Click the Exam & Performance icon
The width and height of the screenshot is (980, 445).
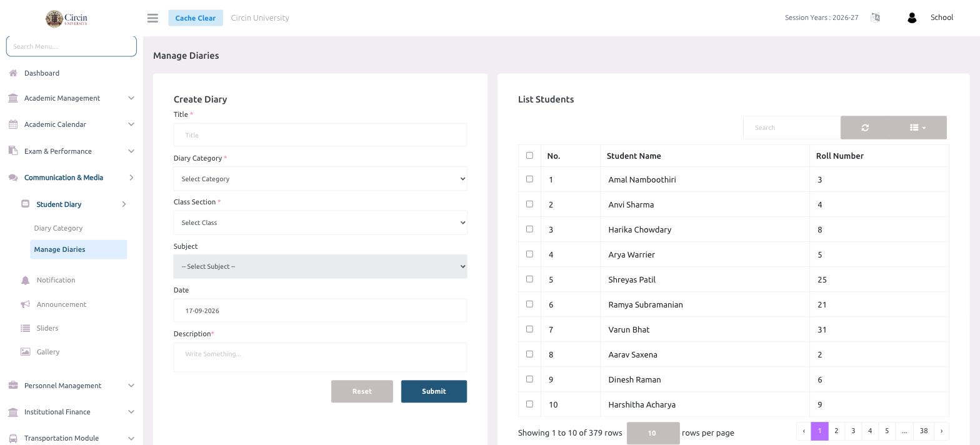[x=13, y=151]
